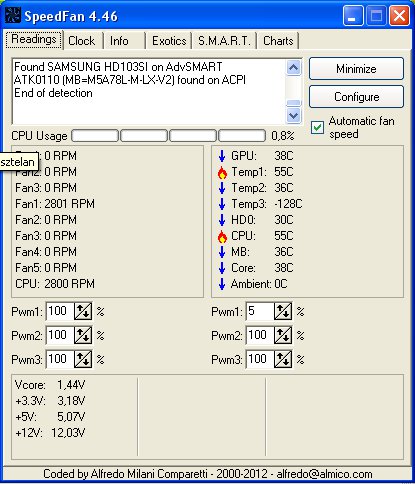The height and width of the screenshot is (484, 415).
Task: Click left Pwm3 value field
Action: [x=60, y=359]
